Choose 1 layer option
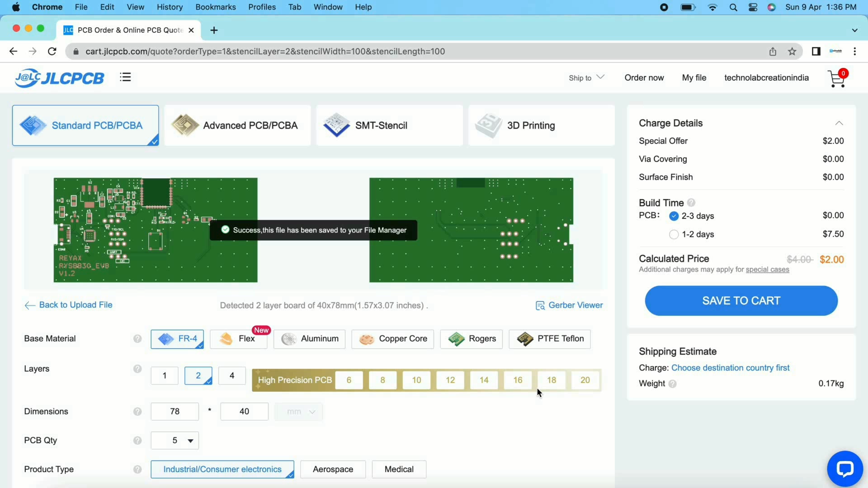868x488 pixels. (165, 375)
